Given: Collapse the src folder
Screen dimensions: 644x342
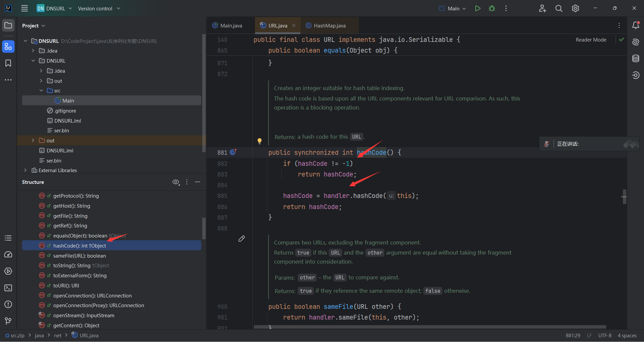Looking at the screenshot, I should (x=41, y=90).
